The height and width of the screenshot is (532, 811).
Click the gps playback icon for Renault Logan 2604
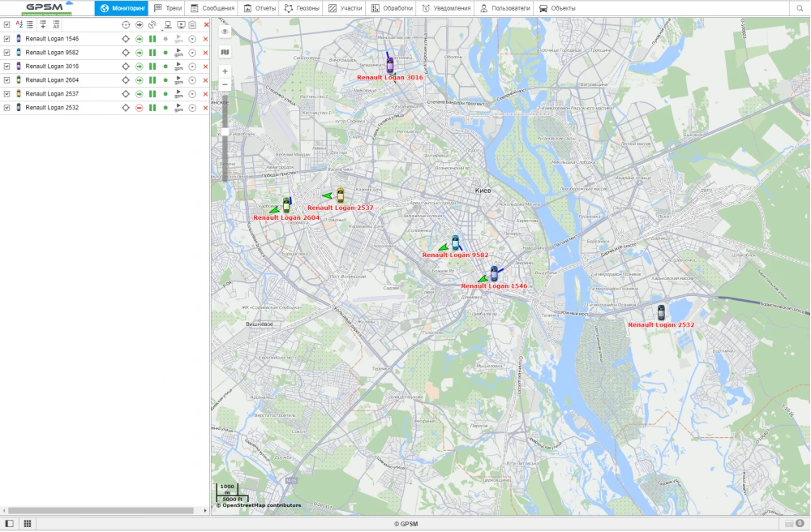(x=178, y=79)
